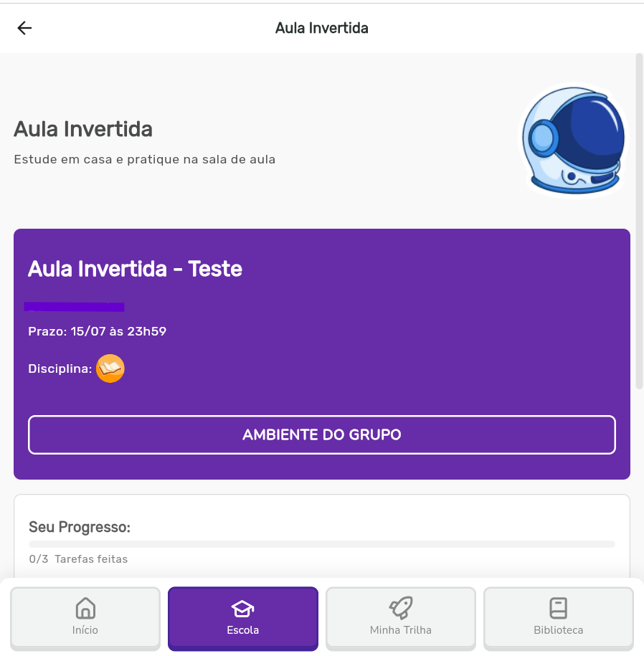Open the Início tab label
644x656 pixels.
85,630
